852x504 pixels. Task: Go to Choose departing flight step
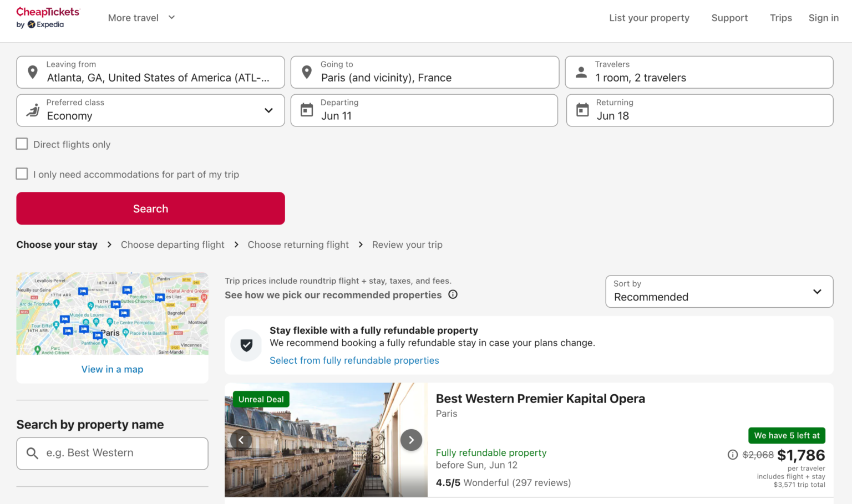pyautogui.click(x=173, y=245)
